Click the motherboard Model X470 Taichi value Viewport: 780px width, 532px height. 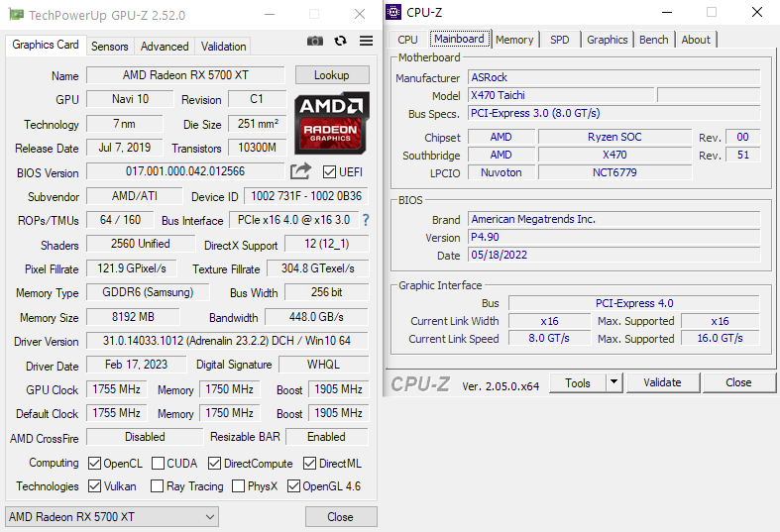click(561, 95)
